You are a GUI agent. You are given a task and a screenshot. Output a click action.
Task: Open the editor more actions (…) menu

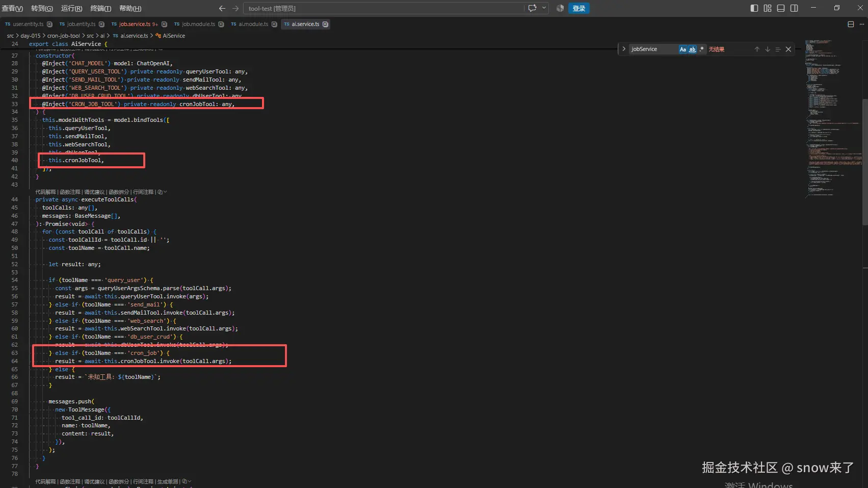(862, 24)
